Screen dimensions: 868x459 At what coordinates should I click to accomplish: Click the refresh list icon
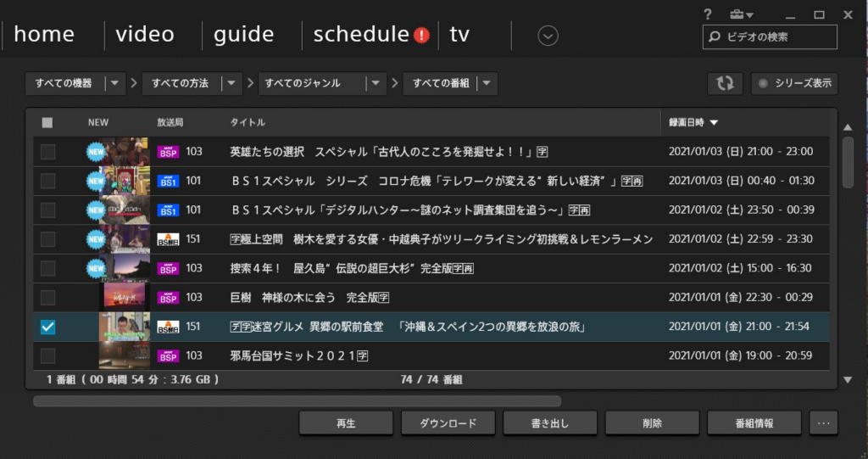pos(725,83)
